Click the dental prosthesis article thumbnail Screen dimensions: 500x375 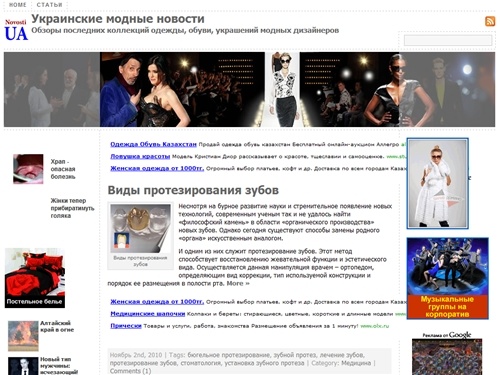[x=140, y=228]
